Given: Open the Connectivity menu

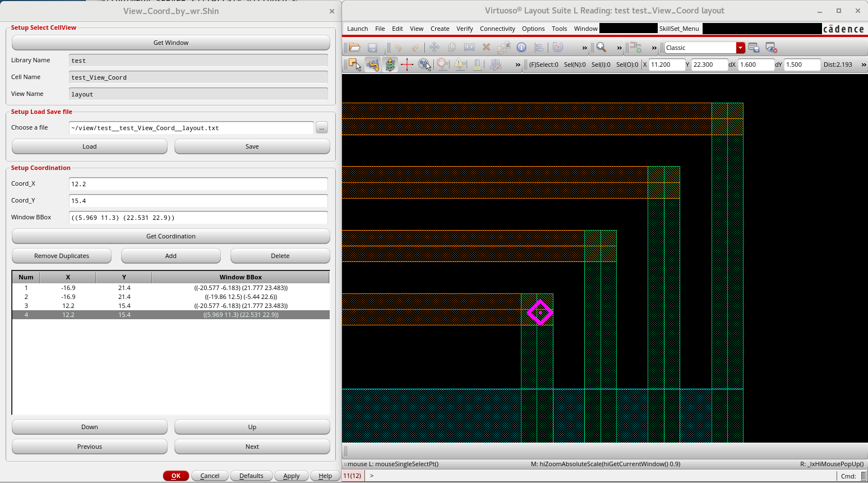Looking at the screenshot, I should tap(497, 29).
